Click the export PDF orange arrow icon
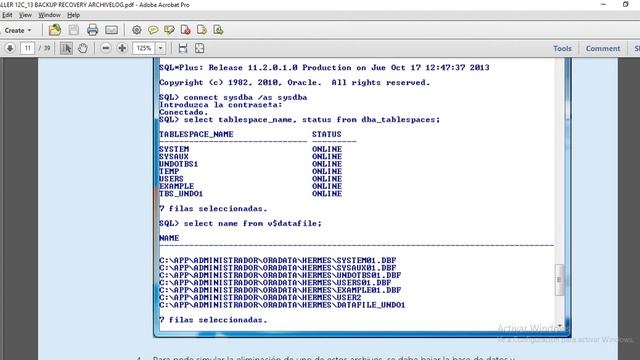The width and height of the screenshot is (640, 360). (202, 30)
